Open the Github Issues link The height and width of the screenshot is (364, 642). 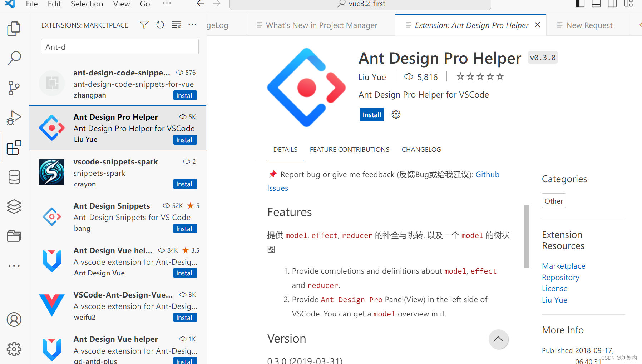pos(487,174)
